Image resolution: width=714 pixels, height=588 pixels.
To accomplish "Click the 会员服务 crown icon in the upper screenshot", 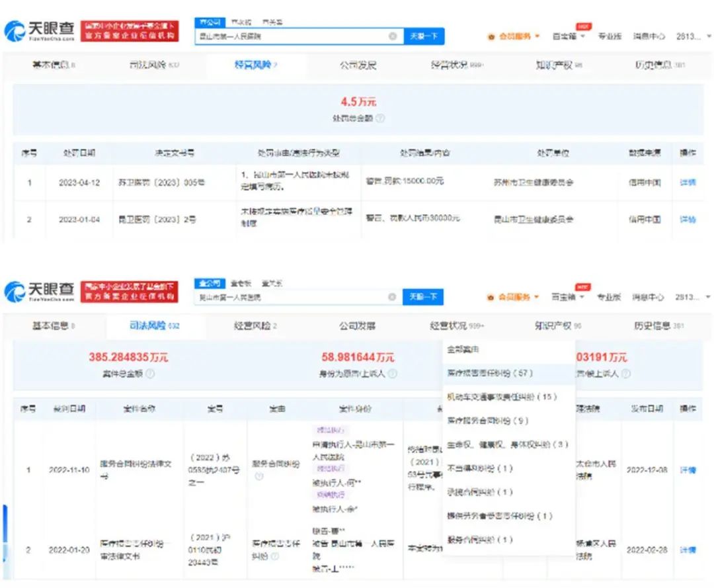I will click(x=491, y=36).
